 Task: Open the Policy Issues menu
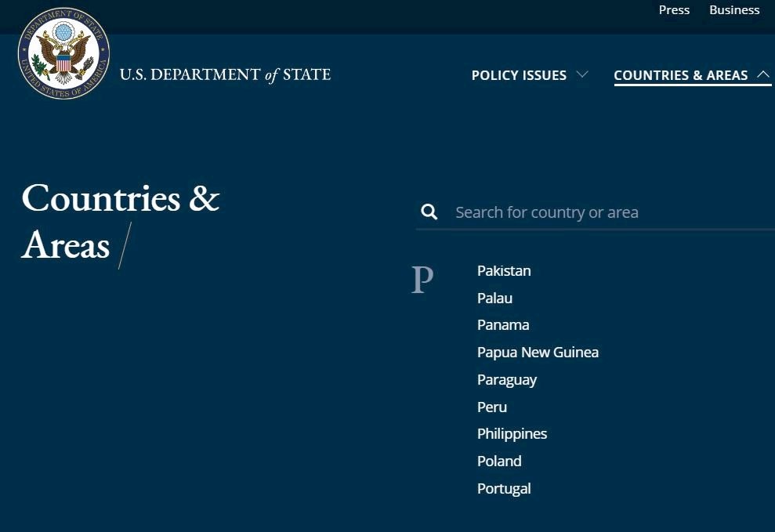pyautogui.click(x=519, y=75)
